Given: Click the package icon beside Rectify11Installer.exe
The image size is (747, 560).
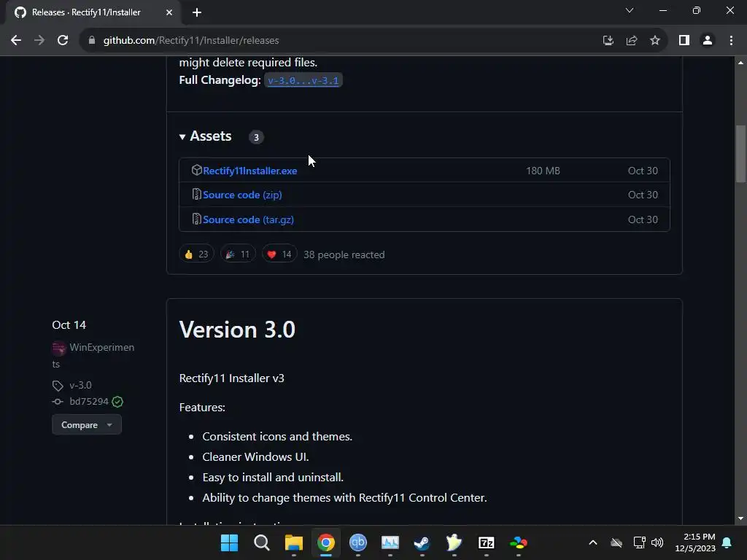Looking at the screenshot, I should click(x=196, y=170).
